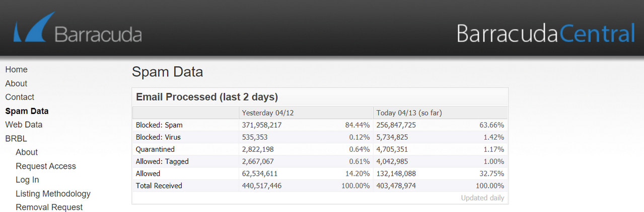
Task: Select Spam Data in the sidebar
Action: [x=27, y=111]
